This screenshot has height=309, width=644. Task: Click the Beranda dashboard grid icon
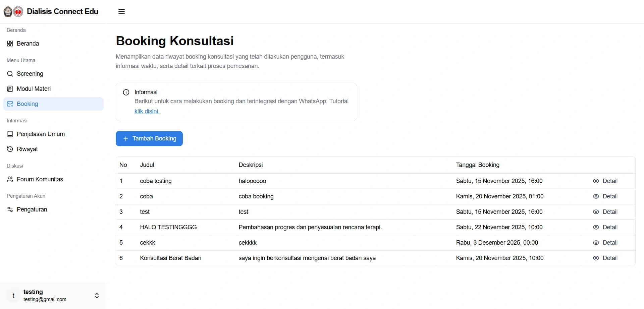pyautogui.click(x=10, y=44)
